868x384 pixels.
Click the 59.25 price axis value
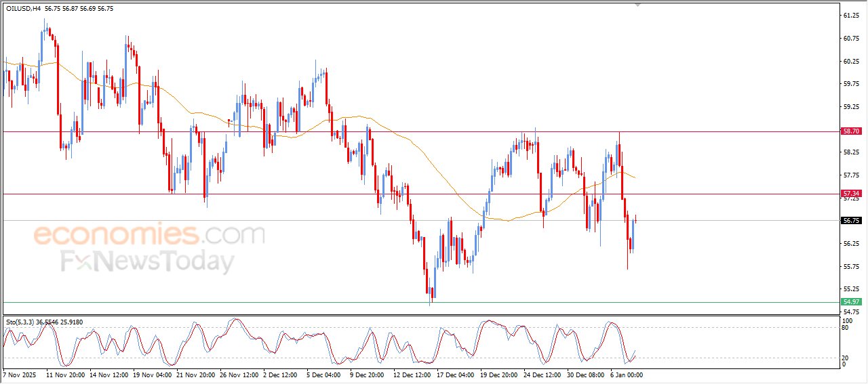[851, 107]
